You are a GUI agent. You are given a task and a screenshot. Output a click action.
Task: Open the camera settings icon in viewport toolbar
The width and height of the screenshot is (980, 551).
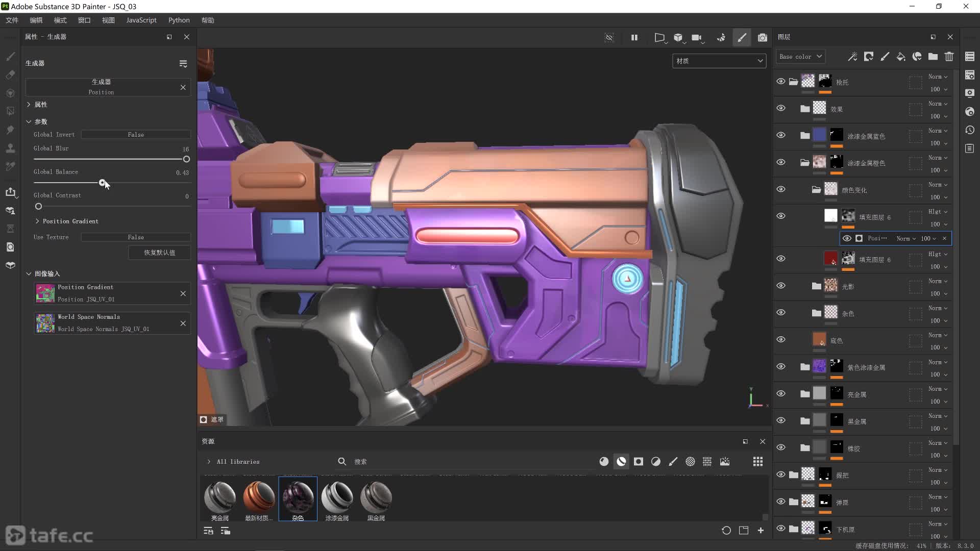(697, 37)
